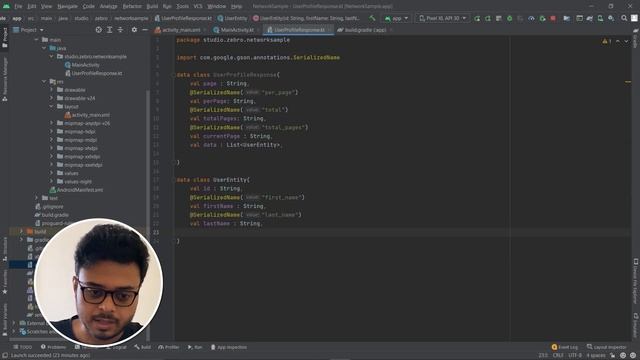Open the Edit menu
The height and width of the screenshot is (360, 640).
tap(32, 7)
